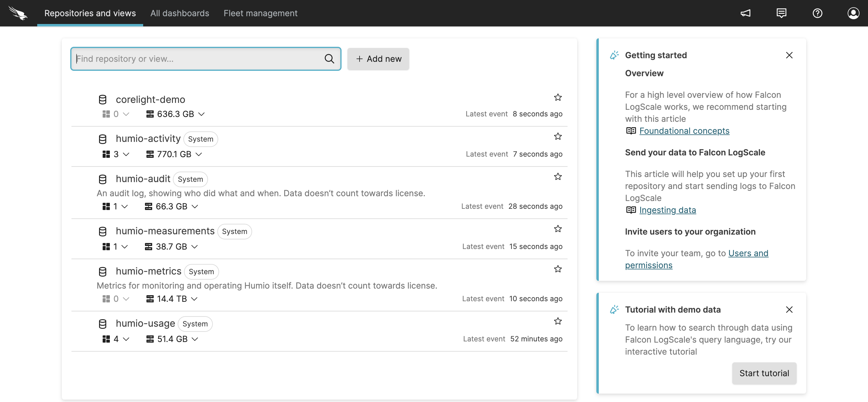Open help using the question mark icon
This screenshot has width=868, height=402.
point(818,13)
